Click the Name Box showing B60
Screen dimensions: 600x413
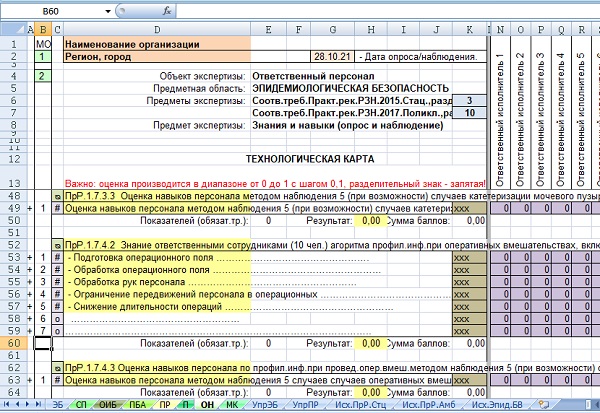(51, 11)
